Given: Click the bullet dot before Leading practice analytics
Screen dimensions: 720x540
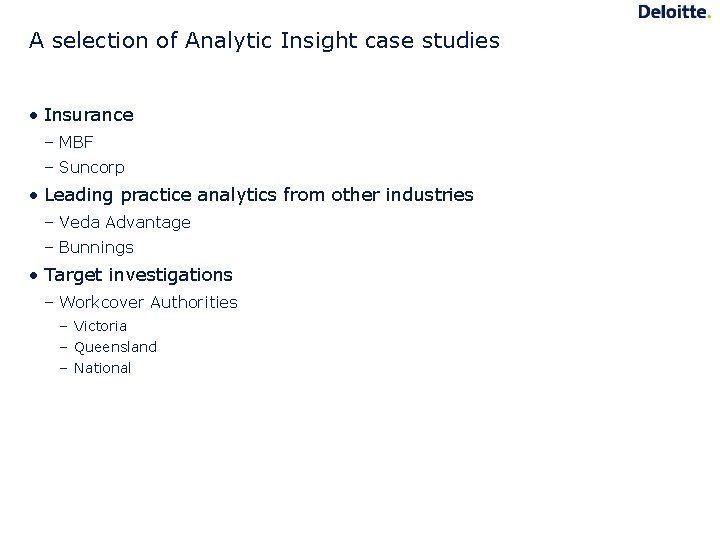Looking at the screenshot, I should click(x=34, y=196).
